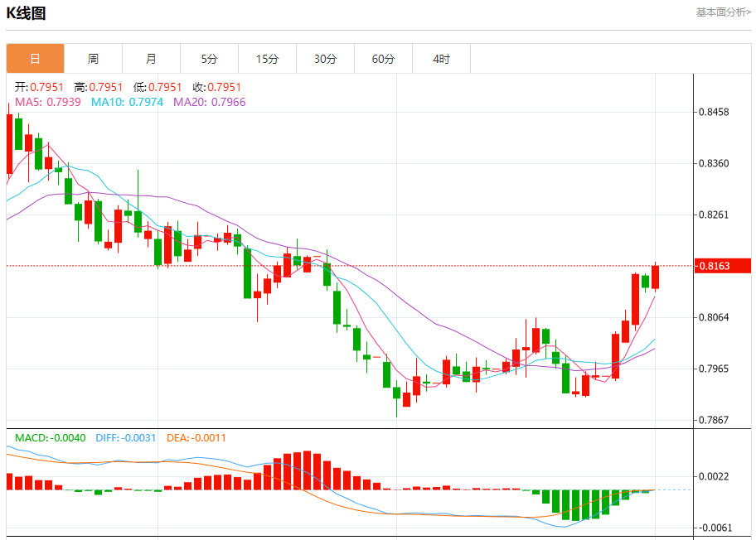Click the 开: 0.7951 open value
The height and width of the screenshot is (540, 756).
[39, 87]
